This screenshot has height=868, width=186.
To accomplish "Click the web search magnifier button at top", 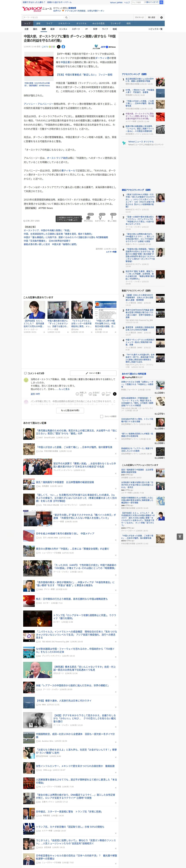I will point(161,2).
